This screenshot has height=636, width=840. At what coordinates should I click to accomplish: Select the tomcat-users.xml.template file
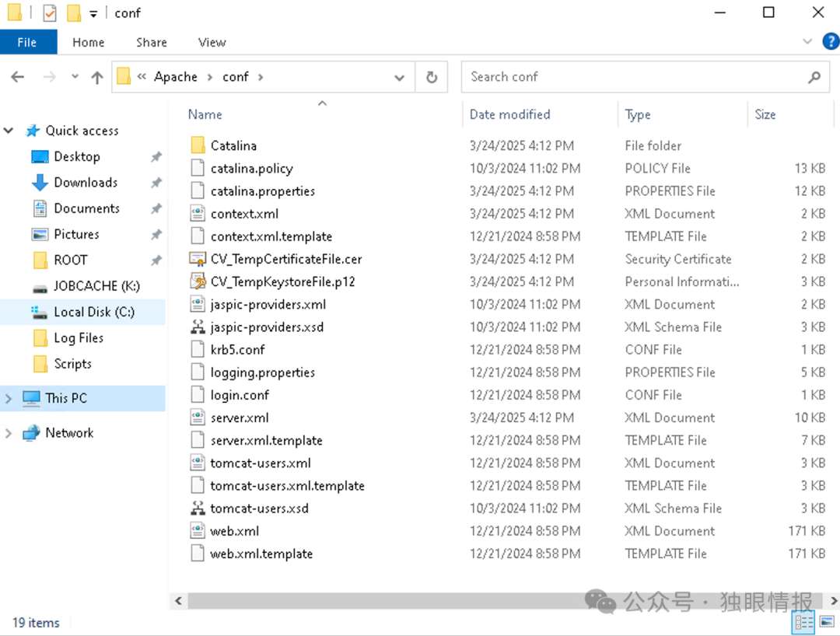[x=287, y=485]
